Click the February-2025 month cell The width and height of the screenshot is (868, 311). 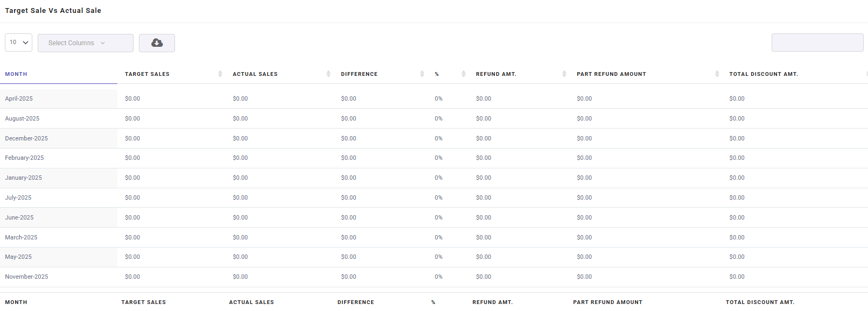(24, 158)
